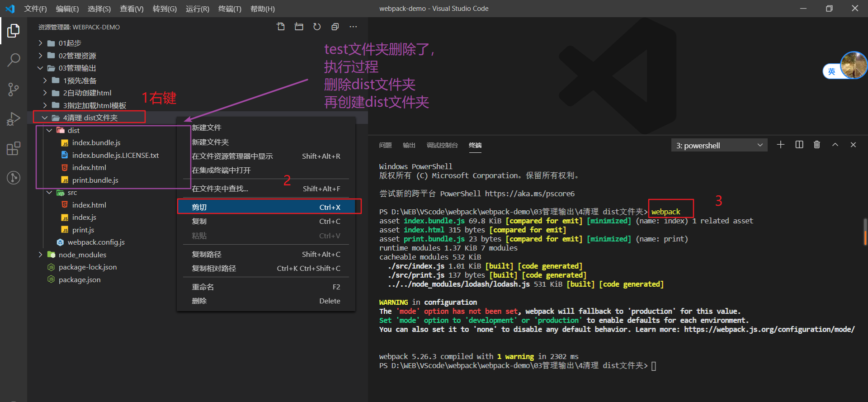Open the 文件(F) menu
Image resolution: width=868 pixels, height=402 pixels.
point(35,9)
